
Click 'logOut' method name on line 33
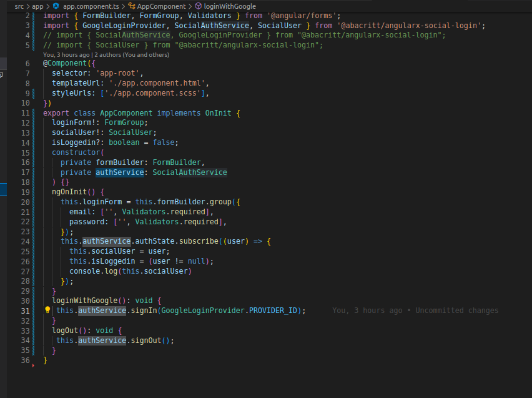(65, 331)
